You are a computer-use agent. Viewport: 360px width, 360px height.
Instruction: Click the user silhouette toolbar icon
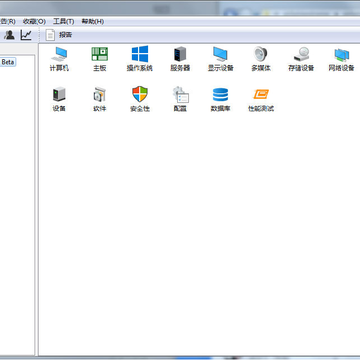tap(9, 35)
